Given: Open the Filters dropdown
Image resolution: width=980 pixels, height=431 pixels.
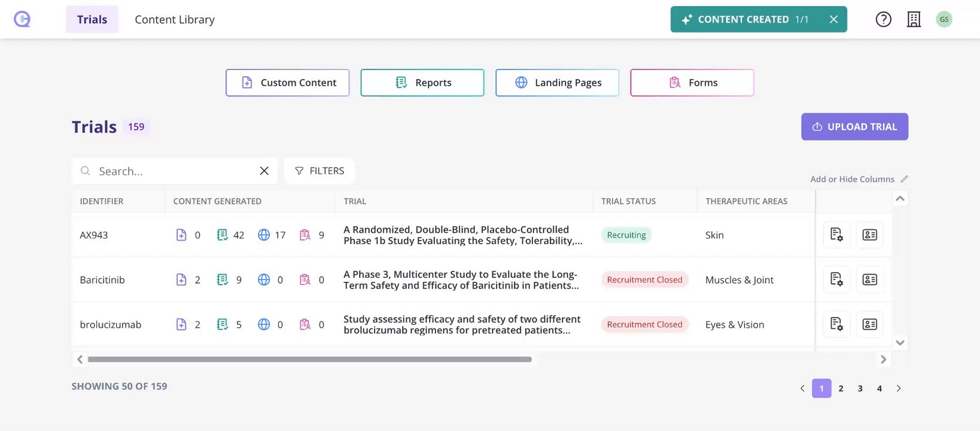Looking at the screenshot, I should pyautogui.click(x=319, y=171).
